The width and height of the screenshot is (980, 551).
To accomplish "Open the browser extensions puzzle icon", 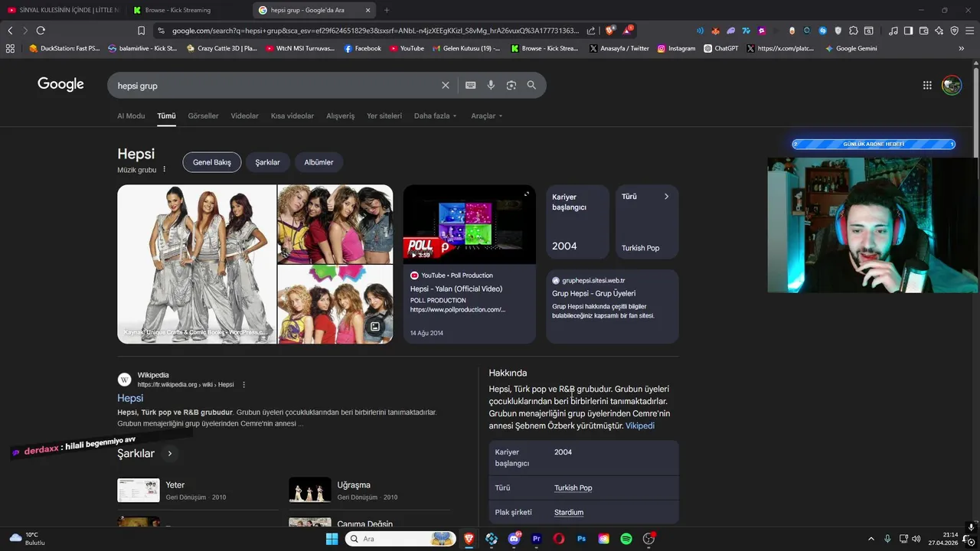I will [853, 31].
